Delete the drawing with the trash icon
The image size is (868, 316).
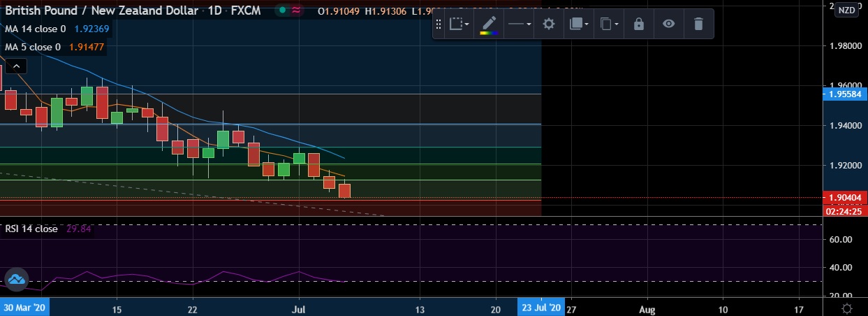(x=698, y=24)
